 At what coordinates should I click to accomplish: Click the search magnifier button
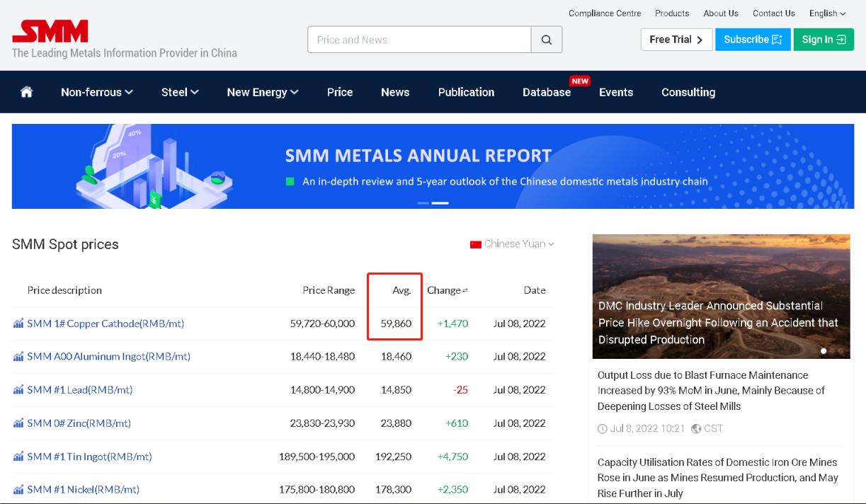click(547, 40)
